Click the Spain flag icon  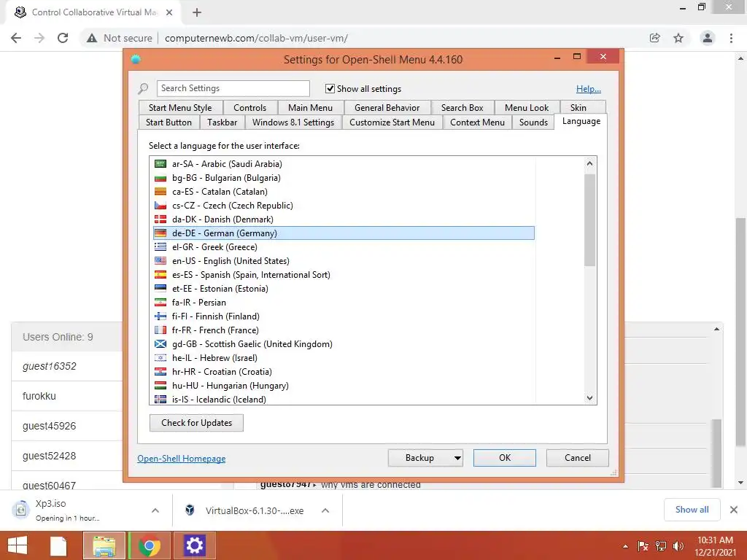[x=160, y=274]
